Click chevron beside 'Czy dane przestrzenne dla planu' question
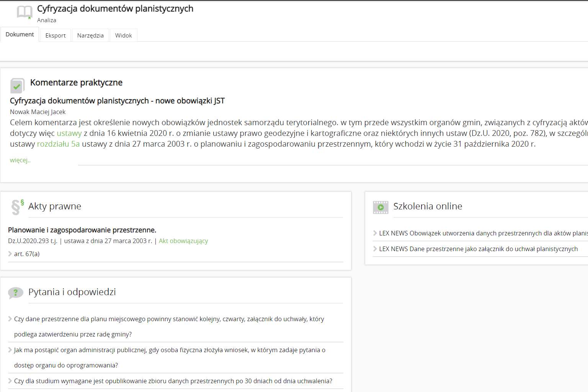The image size is (588, 392). pos(10,319)
